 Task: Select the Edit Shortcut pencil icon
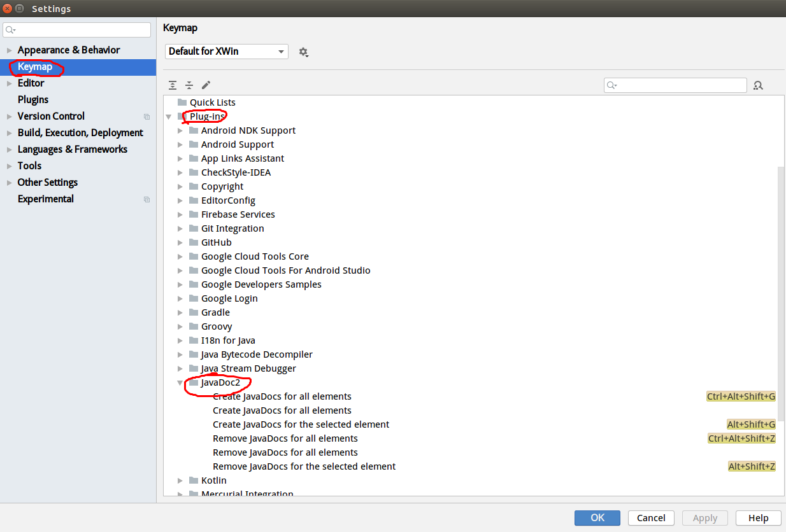point(205,85)
